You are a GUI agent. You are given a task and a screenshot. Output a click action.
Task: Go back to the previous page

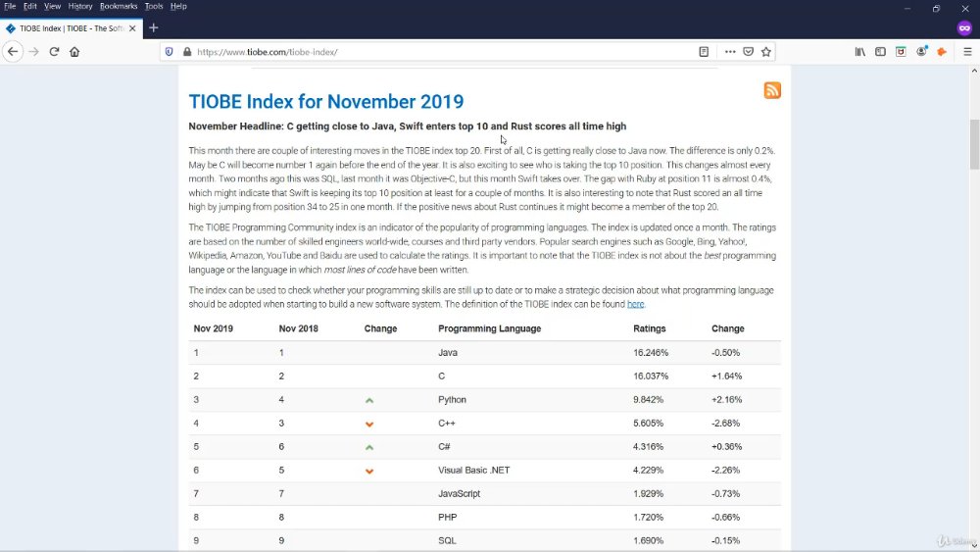[x=13, y=52]
